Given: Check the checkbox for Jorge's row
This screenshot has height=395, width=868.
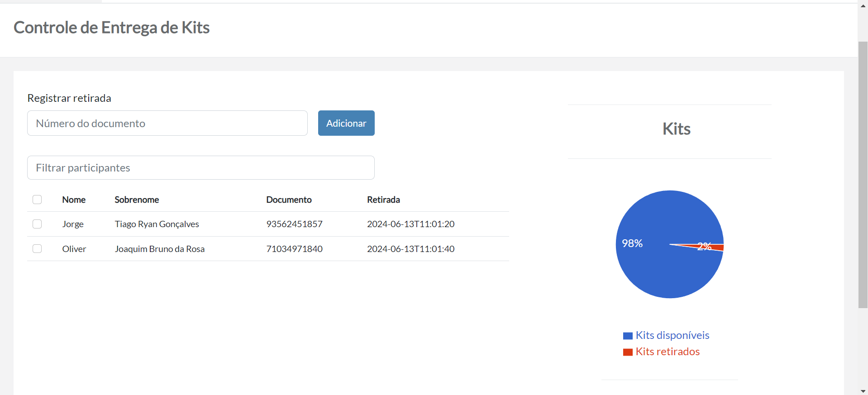Looking at the screenshot, I should [37, 224].
